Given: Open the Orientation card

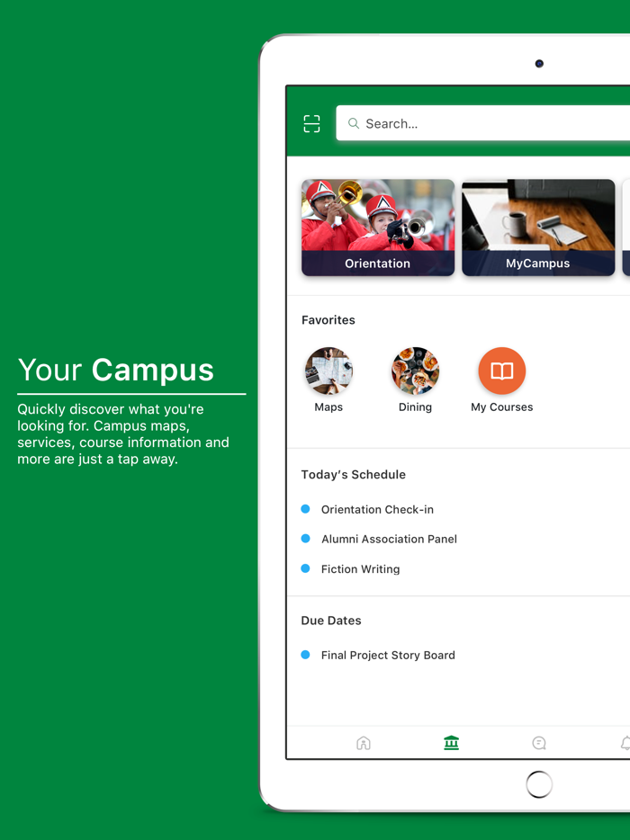Looking at the screenshot, I should (378, 228).
